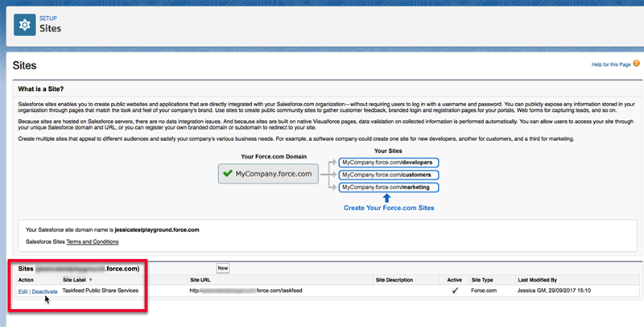The width and height of the screenshot is (644, 330).
Task: Deactivate the Taskfeed Public Share Services site
Action: coord(45,291)
